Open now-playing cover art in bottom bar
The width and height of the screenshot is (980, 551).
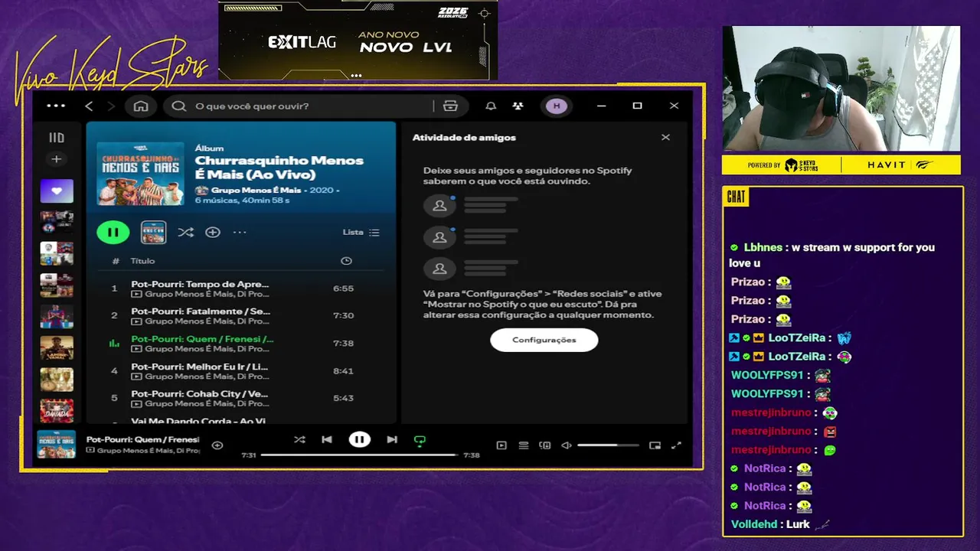click(57, 444)
